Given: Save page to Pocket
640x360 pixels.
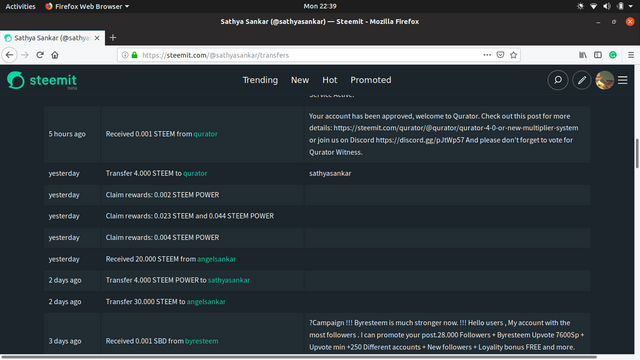Looking at the screenshot, I should point(500,55).
